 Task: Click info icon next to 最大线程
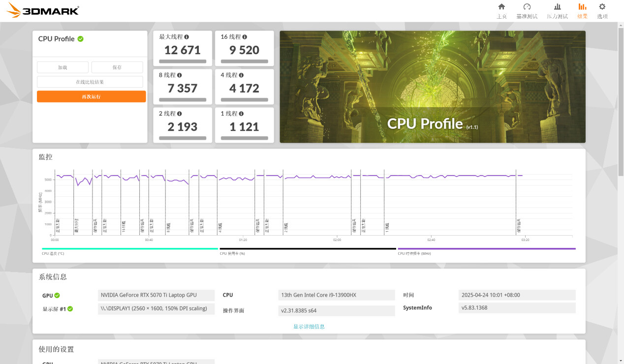click(187, 37)
